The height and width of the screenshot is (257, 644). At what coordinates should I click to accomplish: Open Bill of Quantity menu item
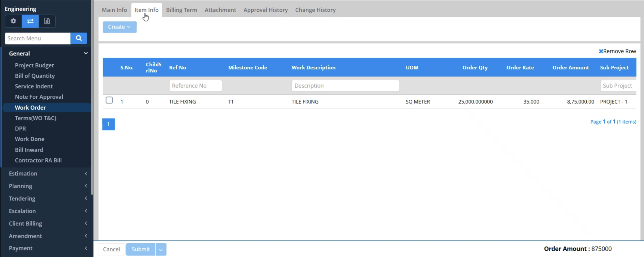35,76
